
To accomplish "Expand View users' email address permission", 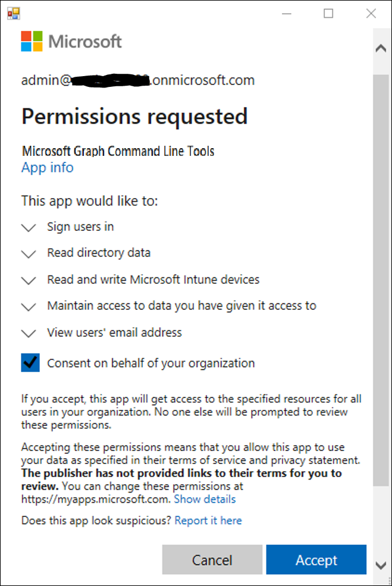I will [x=28, y=333].
